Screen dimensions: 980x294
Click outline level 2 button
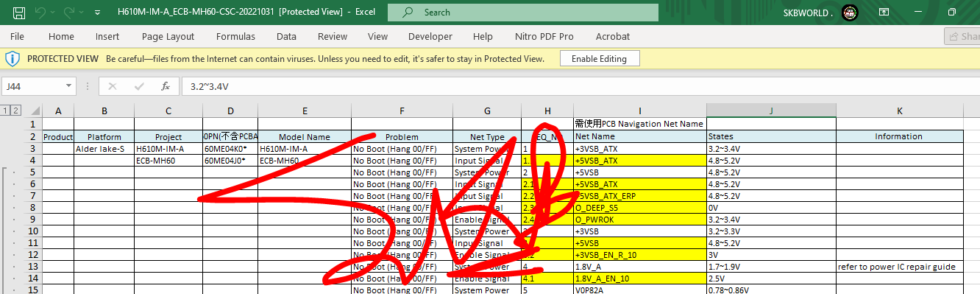point(16,111)
